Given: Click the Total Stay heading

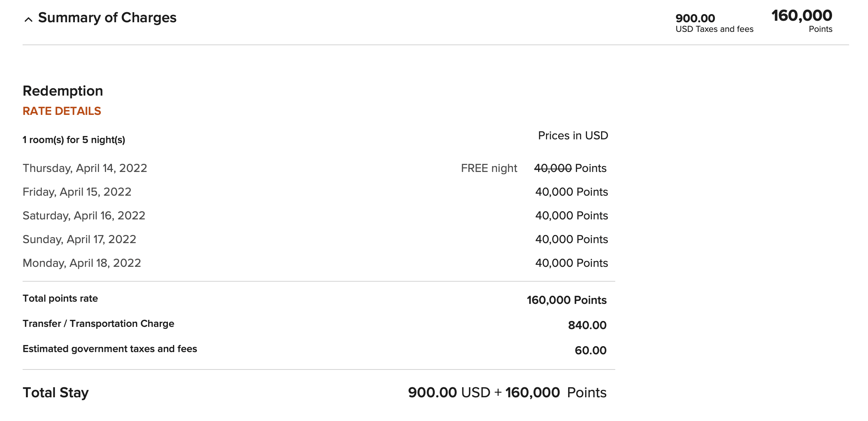Looking at the screenshot, I should [x=56, y=392].
